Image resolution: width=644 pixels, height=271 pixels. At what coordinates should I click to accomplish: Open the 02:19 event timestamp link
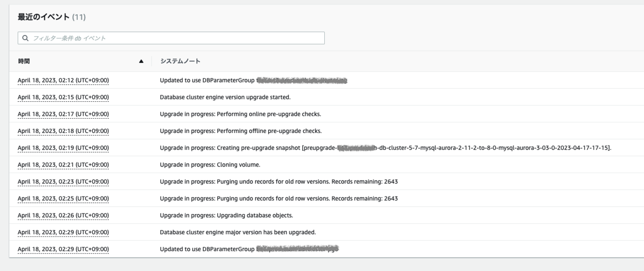(x=63, y=148)
